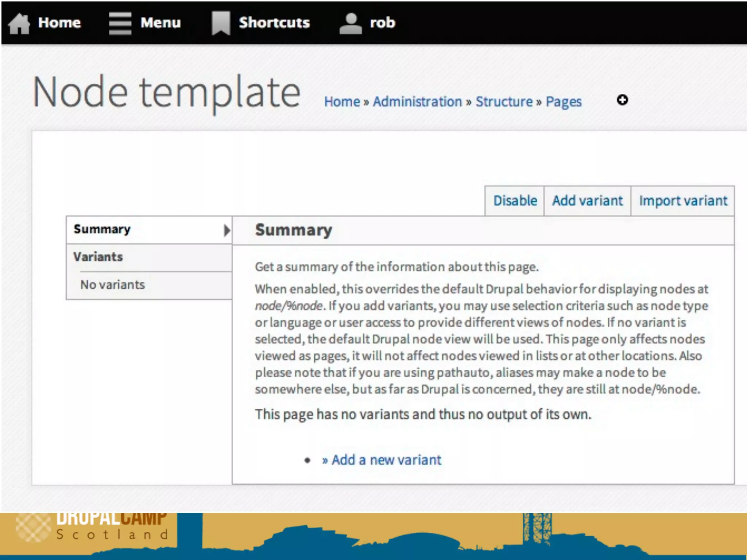Open the Shortcuts toolbar label
This screenshot has width=747, height=560.
coord(274,23)
